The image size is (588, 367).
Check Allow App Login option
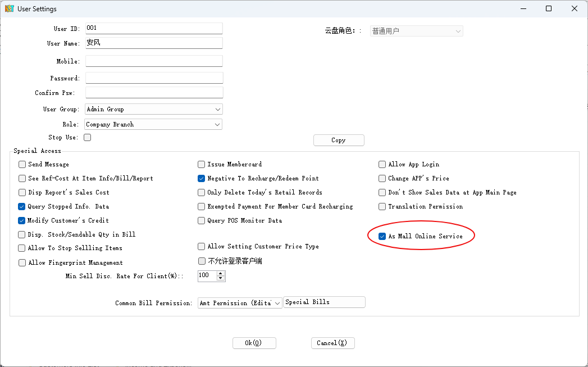coord(382,165)
